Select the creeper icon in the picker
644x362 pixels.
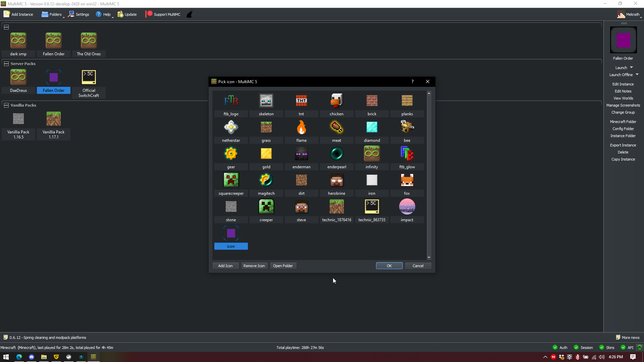pyautogui.click(x=266, y=206)
